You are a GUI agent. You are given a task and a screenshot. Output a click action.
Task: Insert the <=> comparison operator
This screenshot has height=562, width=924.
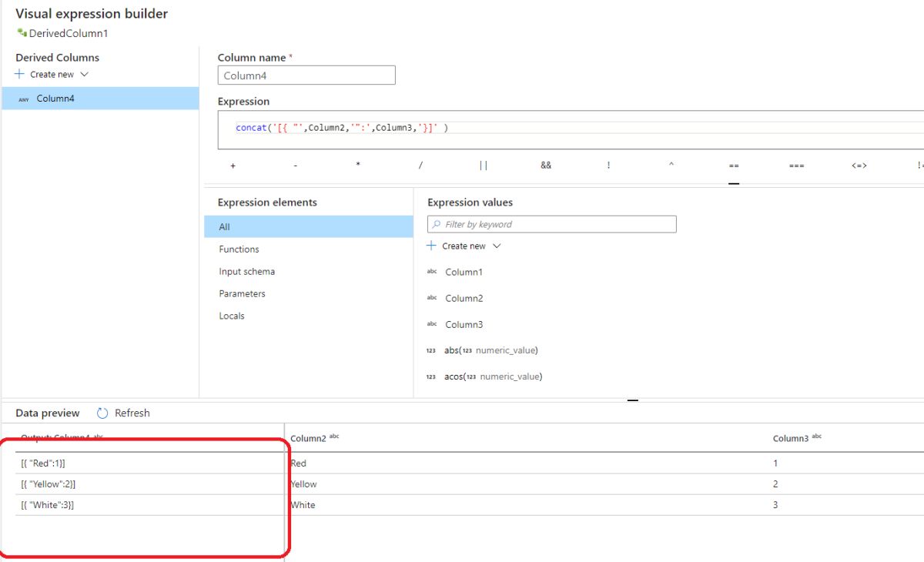pos(859,166)
